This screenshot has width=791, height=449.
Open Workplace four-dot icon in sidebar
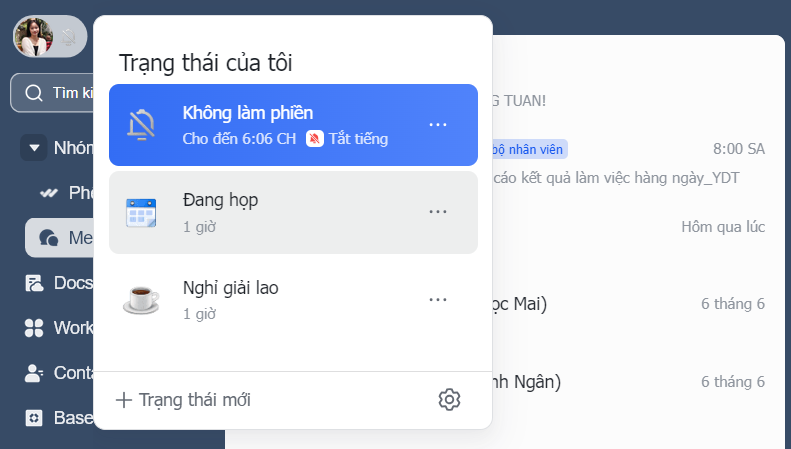coord(34,328)
